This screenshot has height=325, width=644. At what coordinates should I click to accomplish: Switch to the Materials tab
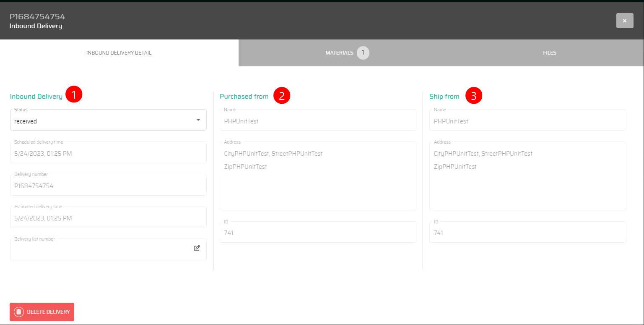click(339, 53)
